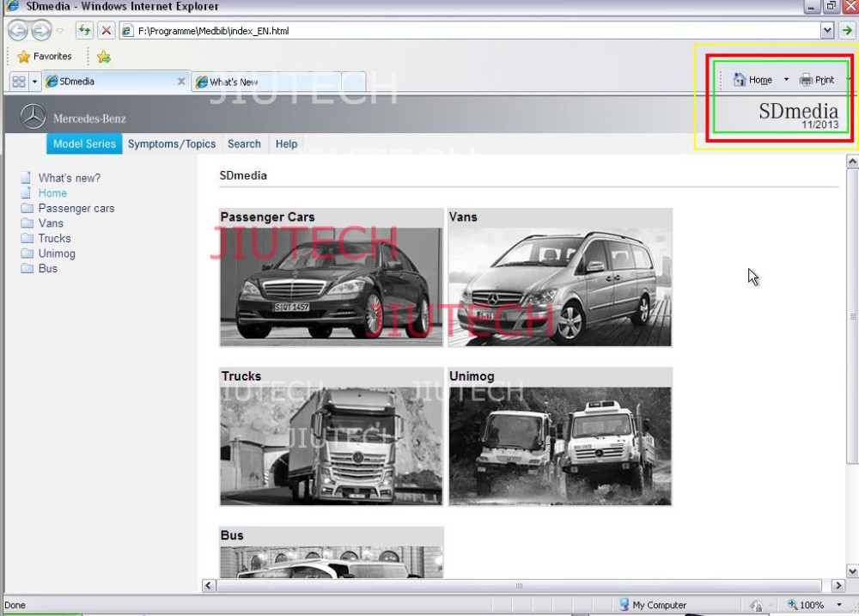
Task: Open the zoom level dropdown
Action: 839,605
